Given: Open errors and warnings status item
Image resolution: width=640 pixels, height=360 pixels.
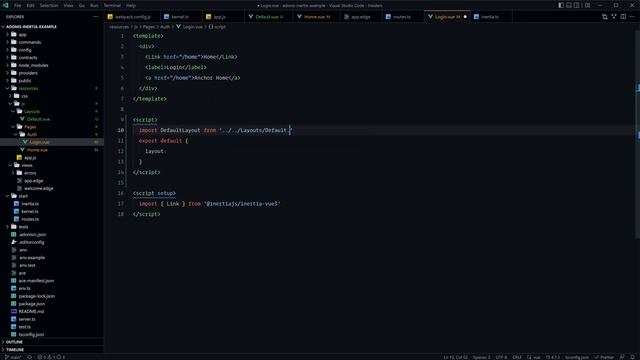Looking at the screenshot, I should click(51, 357).
